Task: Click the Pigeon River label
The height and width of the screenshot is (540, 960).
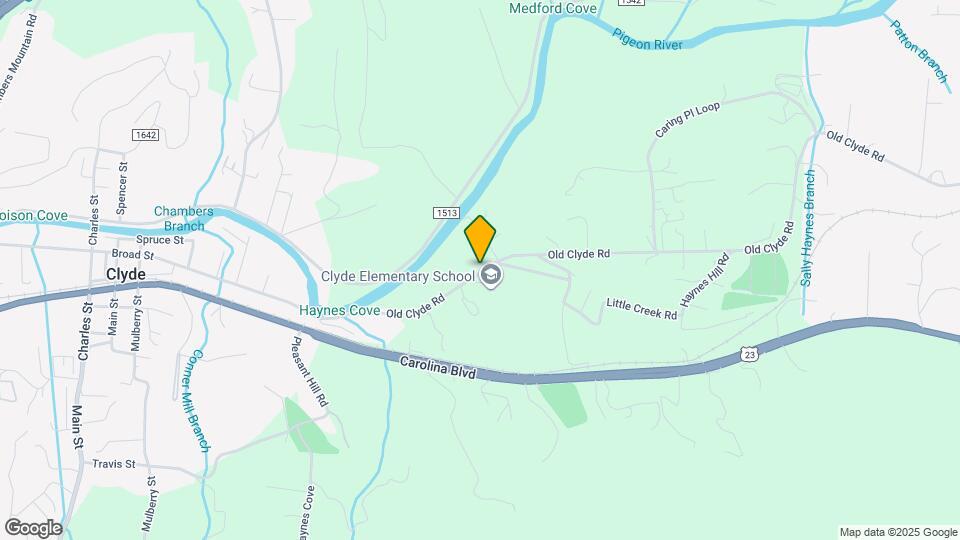Action: click(647, 40)
